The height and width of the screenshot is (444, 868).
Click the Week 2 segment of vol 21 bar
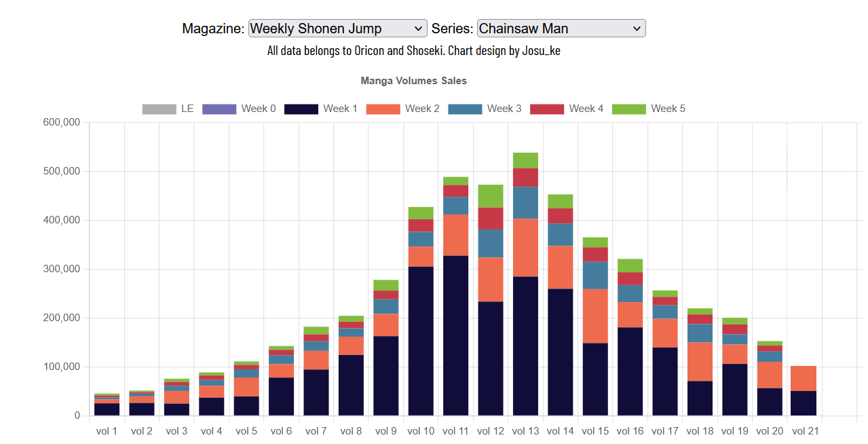pyautogui.click(x=804, y=379)
